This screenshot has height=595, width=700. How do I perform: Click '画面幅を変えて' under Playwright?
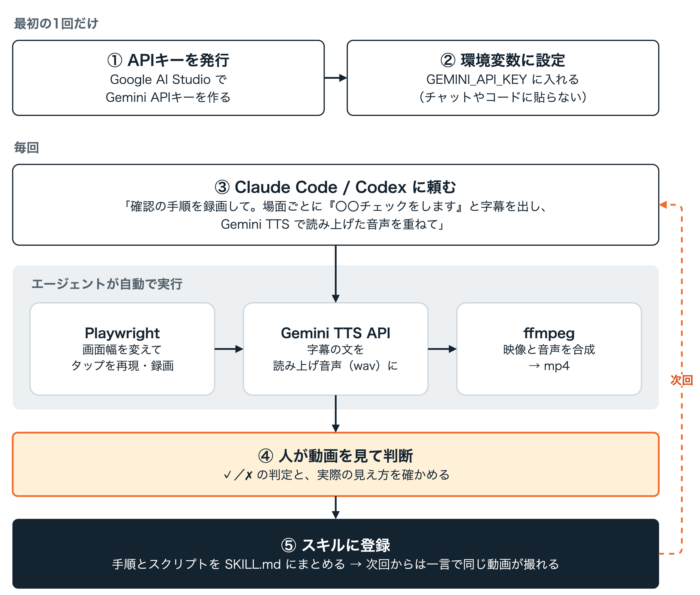click(122, 350)
